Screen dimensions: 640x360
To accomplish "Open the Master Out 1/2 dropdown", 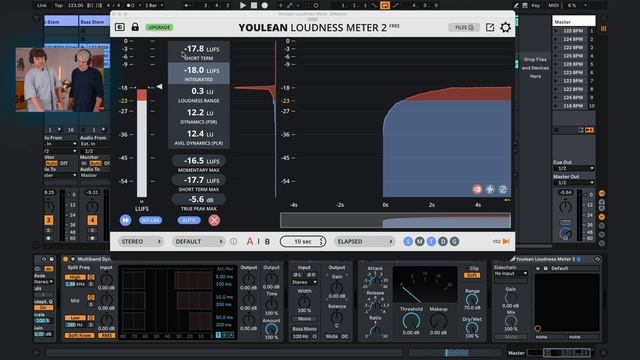I will [x=573, y=182].
